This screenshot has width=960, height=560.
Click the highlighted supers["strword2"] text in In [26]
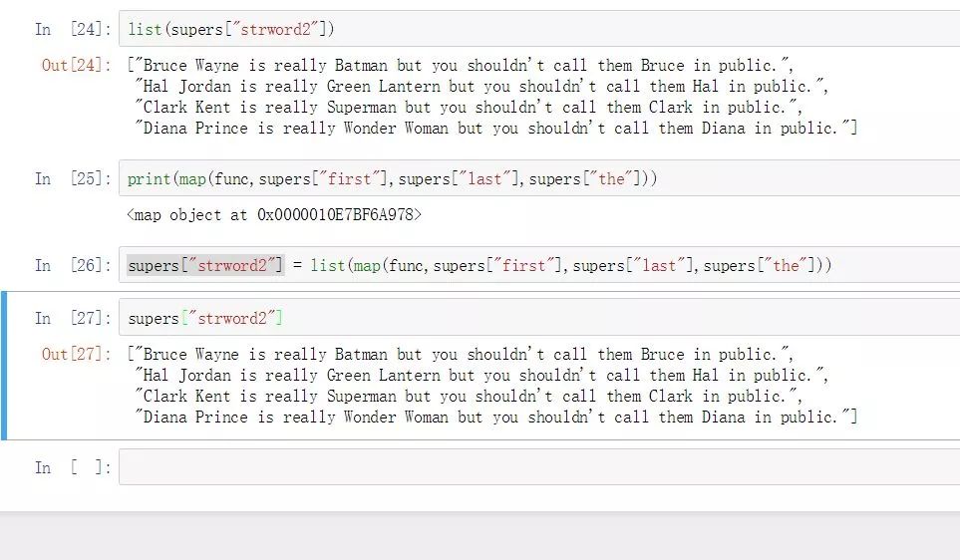205,265
